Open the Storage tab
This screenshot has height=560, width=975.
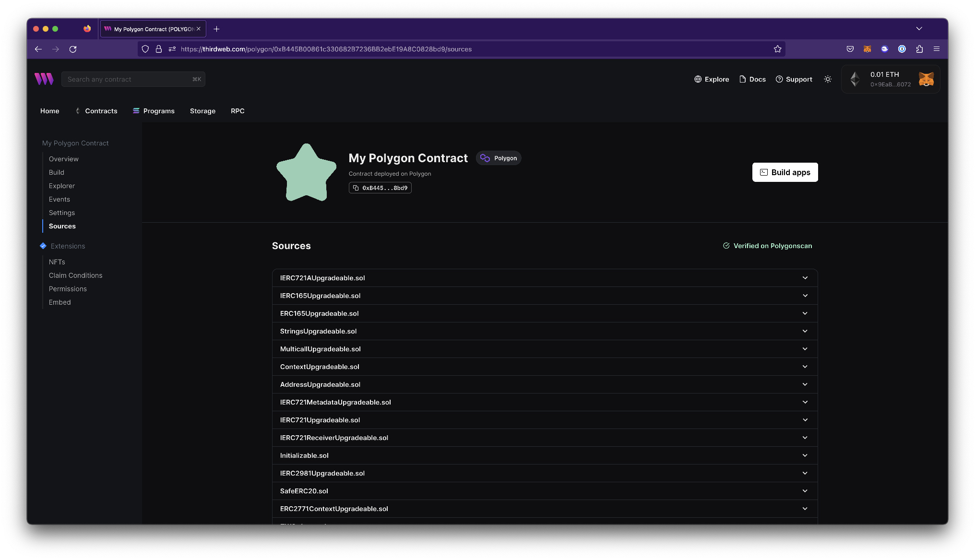tap(202, 111)
